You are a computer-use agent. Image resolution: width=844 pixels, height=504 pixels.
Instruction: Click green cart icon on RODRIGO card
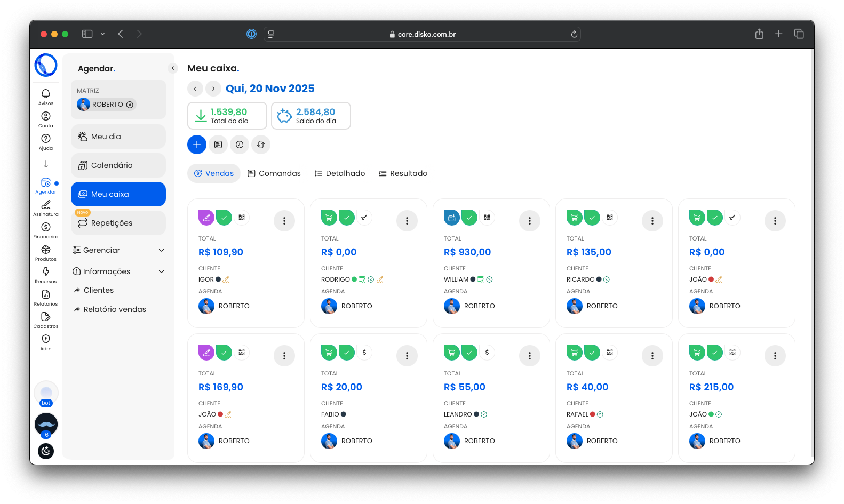coord(329,218)
